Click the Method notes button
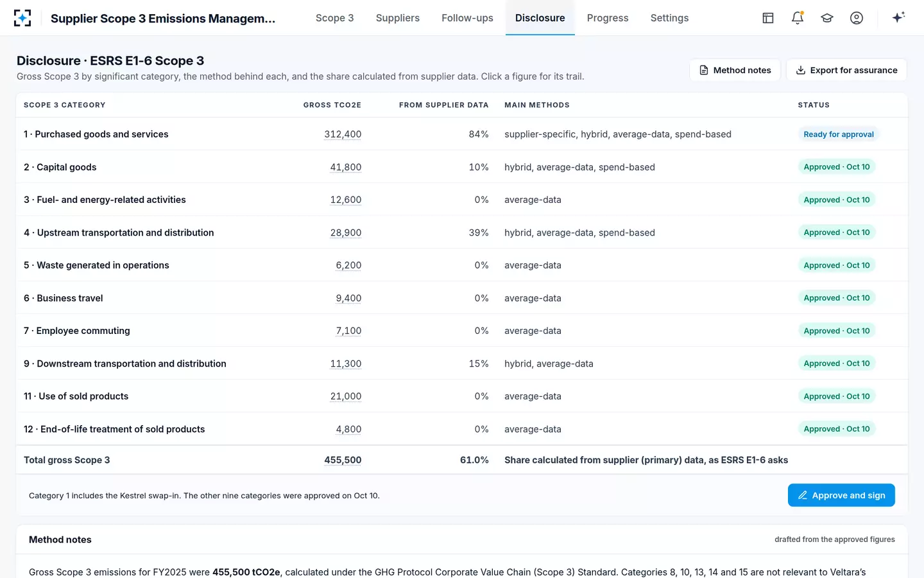 [735, 70]
